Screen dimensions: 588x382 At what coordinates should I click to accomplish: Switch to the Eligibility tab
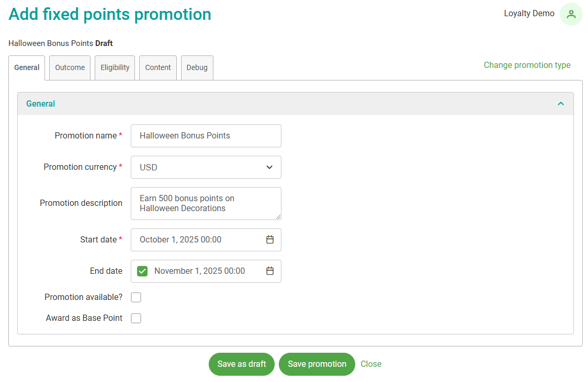(115, 67)
